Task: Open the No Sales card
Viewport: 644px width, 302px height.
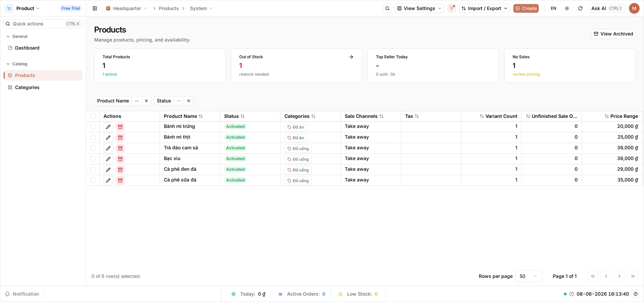Action: point(570,66)
